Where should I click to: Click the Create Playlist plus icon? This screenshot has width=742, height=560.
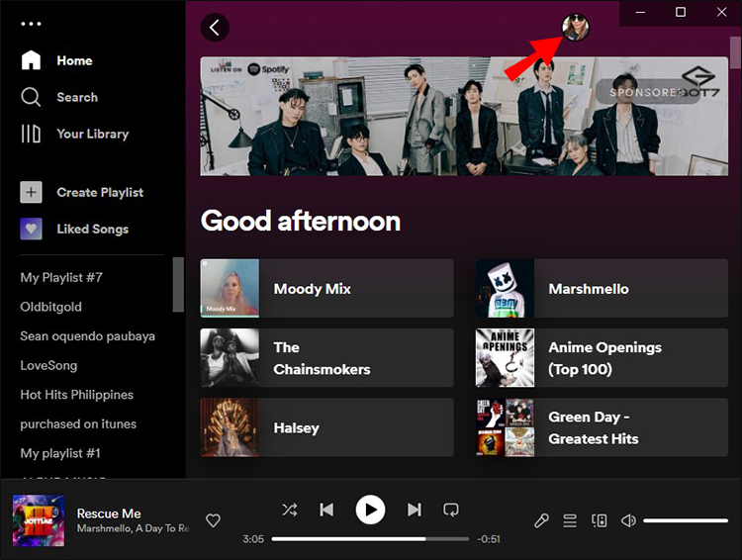tap(31, 192)
